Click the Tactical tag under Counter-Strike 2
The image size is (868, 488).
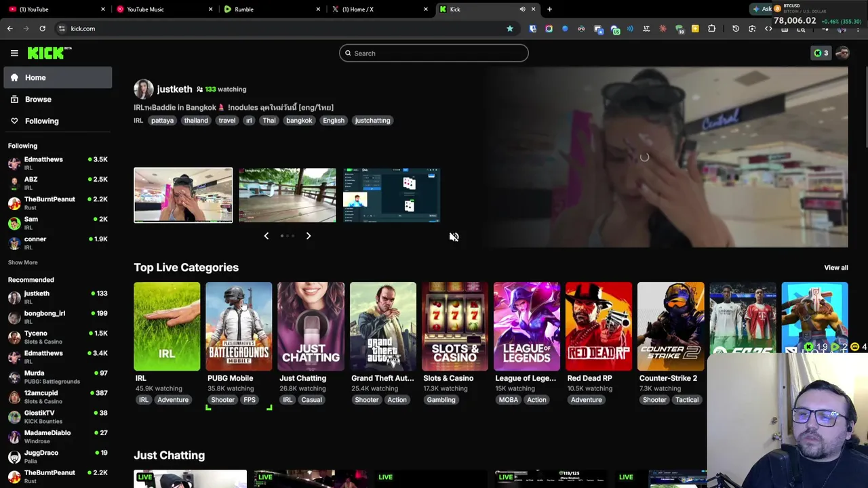[686, 400]
